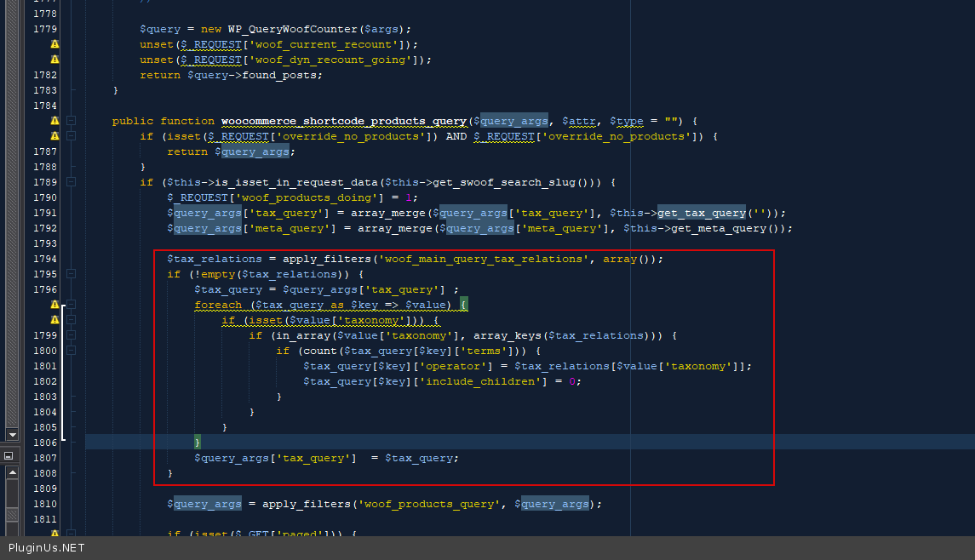The width and height of the screenshot is (975, 560).
Task: Collapse the foreach loop fold marker
Action: coord(72,305)
